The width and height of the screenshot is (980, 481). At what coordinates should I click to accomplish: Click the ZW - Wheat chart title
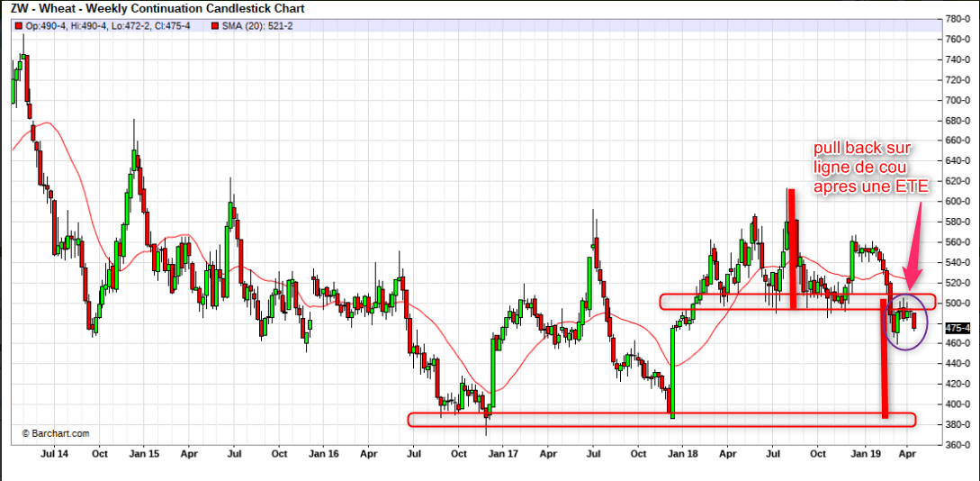157,9
